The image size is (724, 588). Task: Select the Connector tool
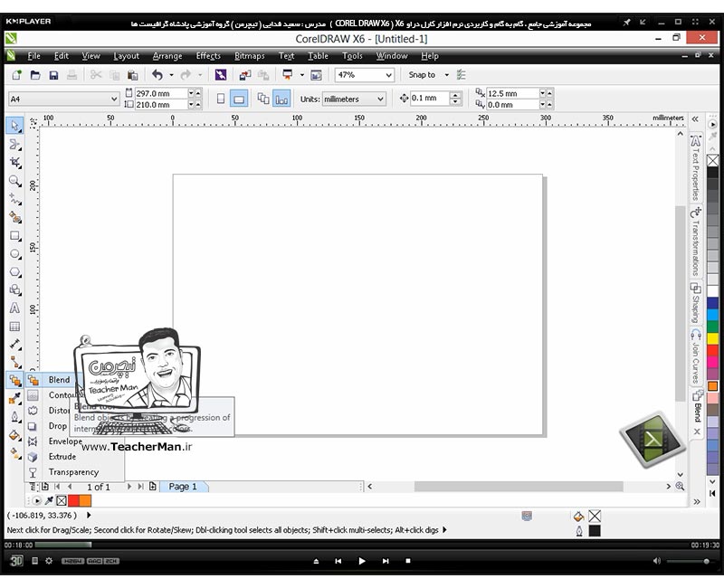point(14,363)
